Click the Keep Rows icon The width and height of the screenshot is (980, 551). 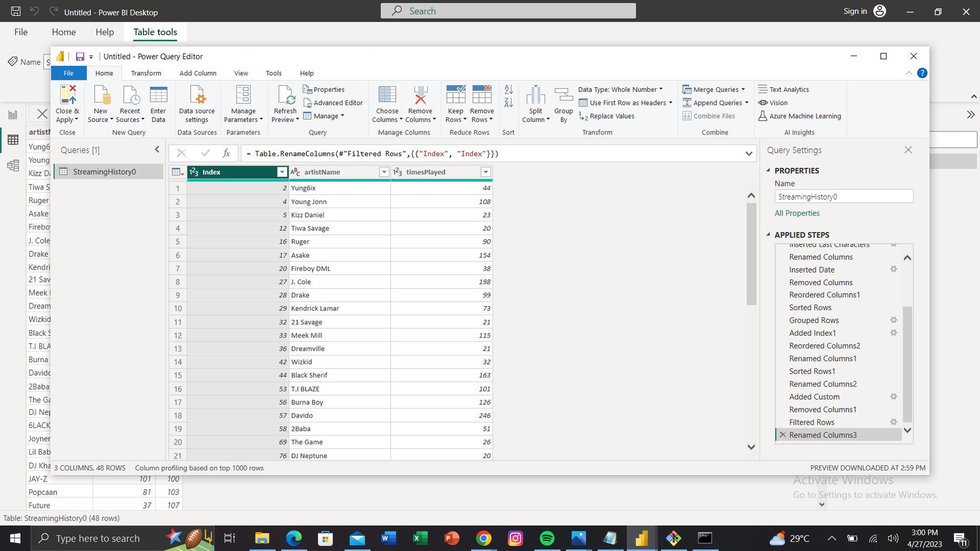[x=455, y=95]
